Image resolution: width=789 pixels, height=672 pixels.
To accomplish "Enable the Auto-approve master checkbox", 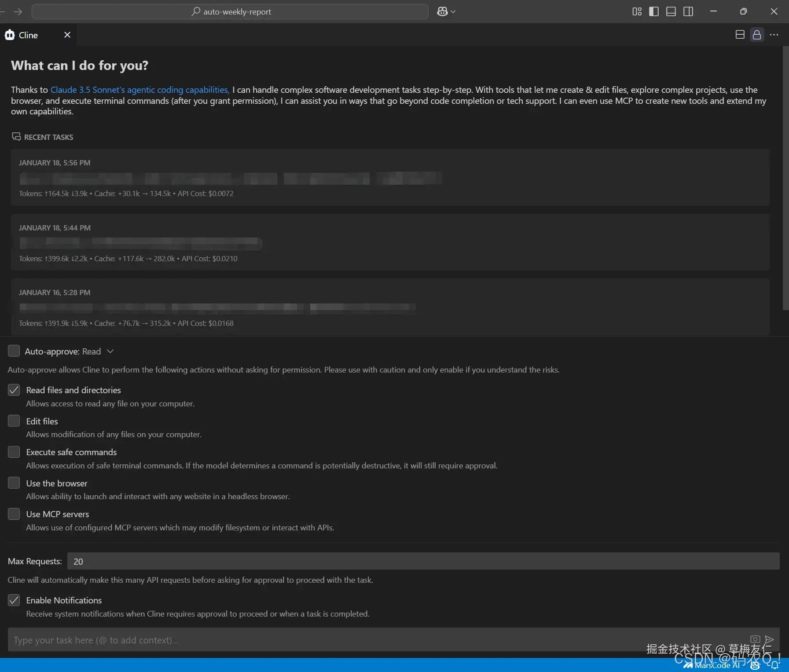I will (x=14, y=351).
